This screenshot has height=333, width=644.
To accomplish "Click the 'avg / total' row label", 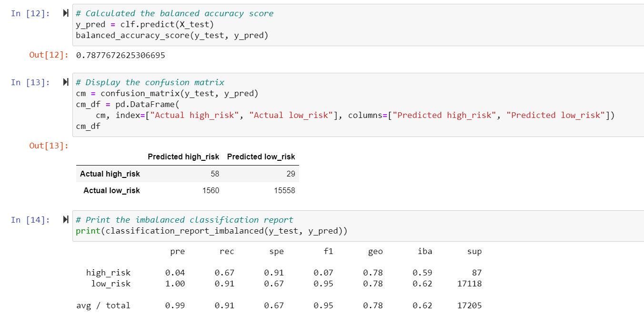I will coord(103,305).
